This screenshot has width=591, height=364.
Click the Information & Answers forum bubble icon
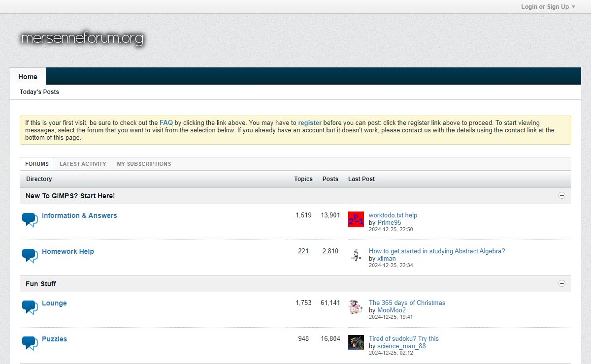pyautogui.click(x=30, y=220)
